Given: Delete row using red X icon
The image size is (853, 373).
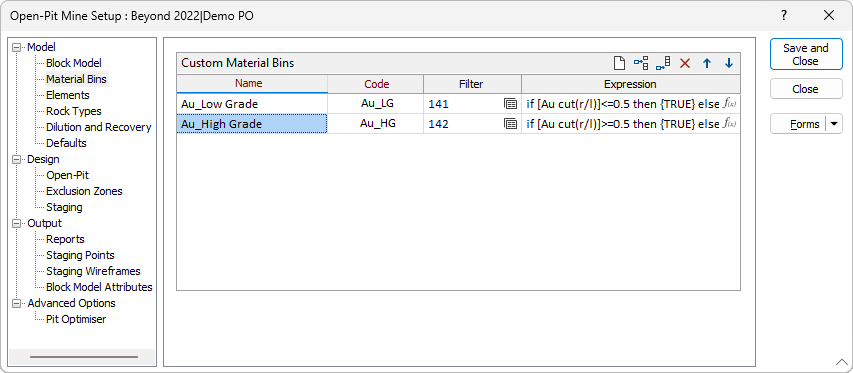Looking at the screenshot, I should click(x=685, y=63).
